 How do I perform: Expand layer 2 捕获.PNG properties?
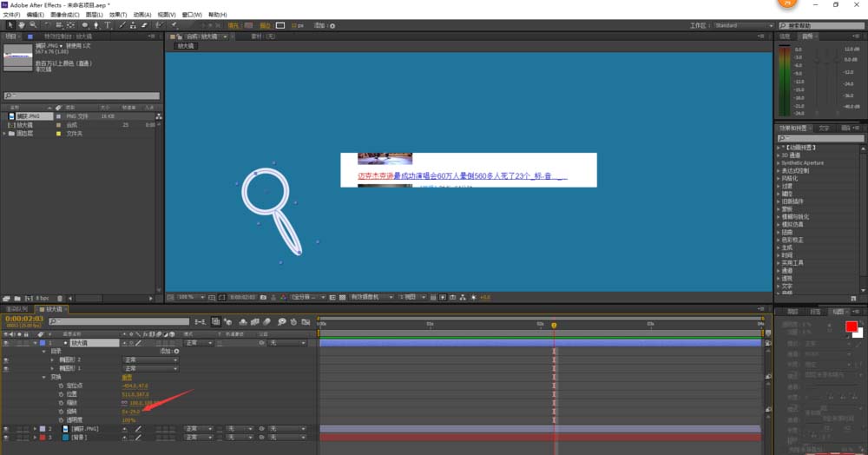tap(35, 428)
